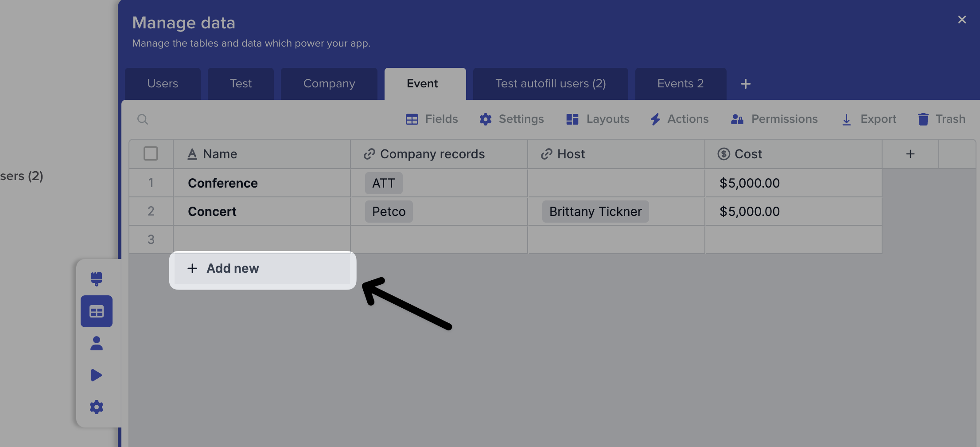Screen dimensions: 980x447
Task: Toggle the select all rows checkbox
Action: 151,154
